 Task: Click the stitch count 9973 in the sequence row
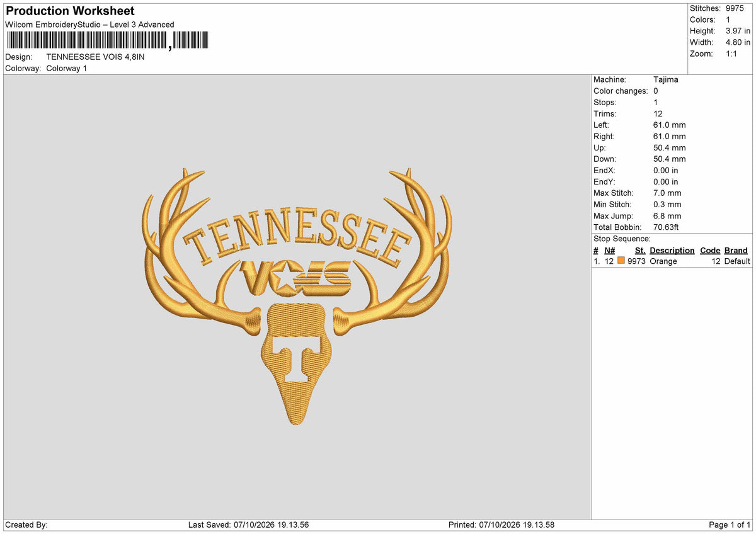click(636, 261)
